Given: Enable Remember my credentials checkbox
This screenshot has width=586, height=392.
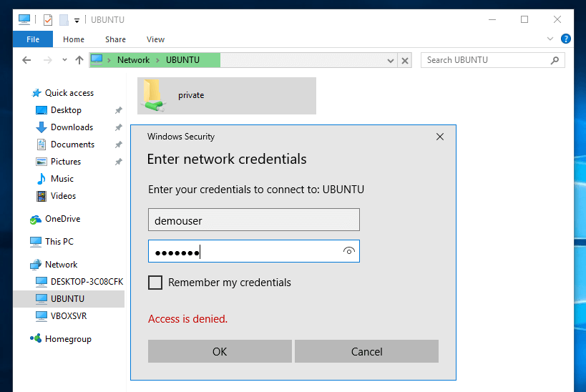Looking at the screenshot, I should tap(155, 283).
